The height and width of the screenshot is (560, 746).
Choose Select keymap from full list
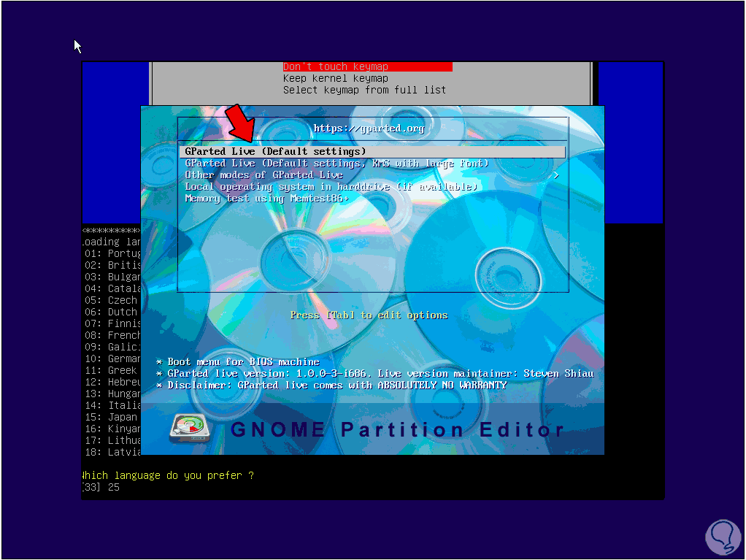pos(364,90)
